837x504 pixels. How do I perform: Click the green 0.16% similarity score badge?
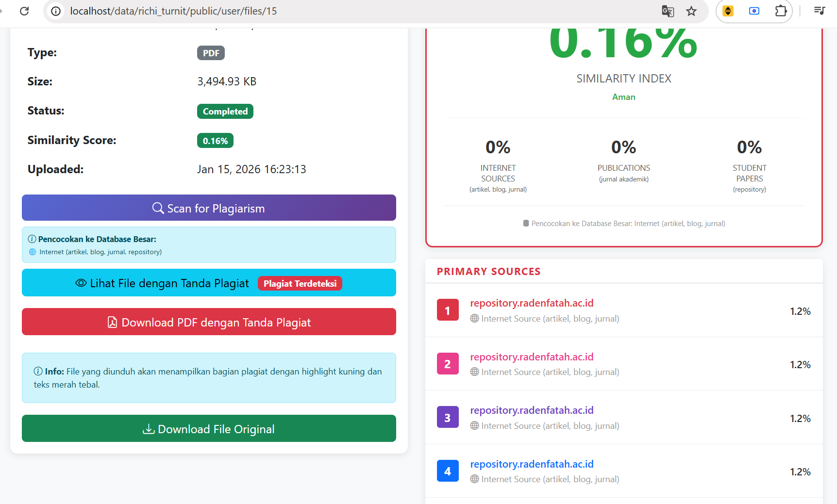tap(215, 141)
